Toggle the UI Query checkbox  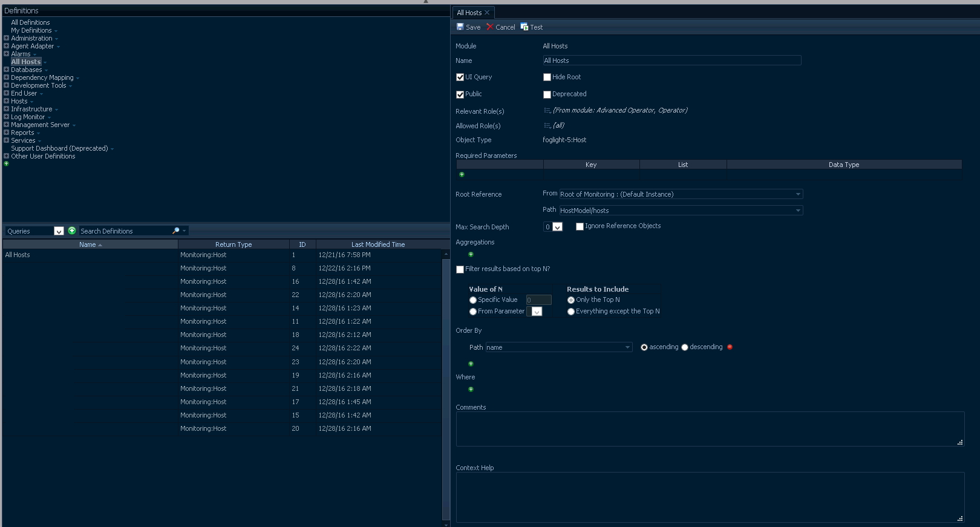point(460,77)
